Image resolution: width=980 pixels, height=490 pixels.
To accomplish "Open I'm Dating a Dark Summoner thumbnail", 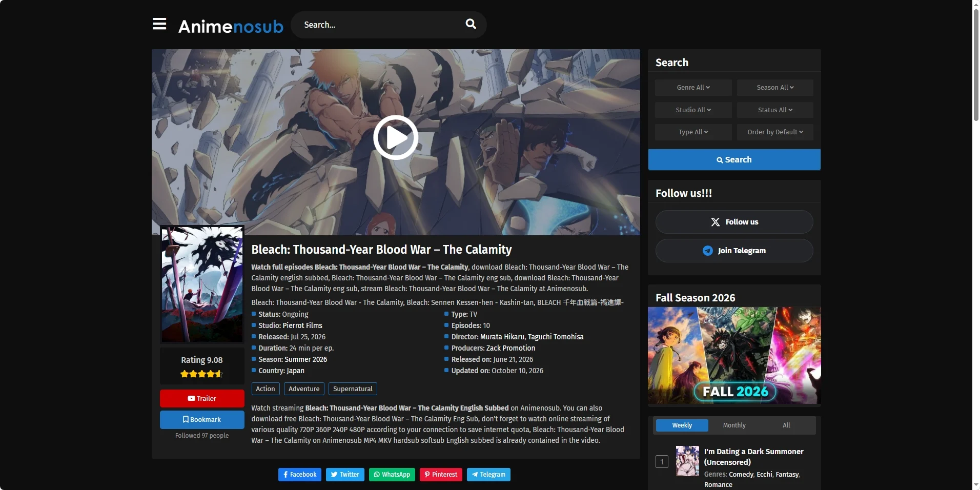I will pos(687,461).
